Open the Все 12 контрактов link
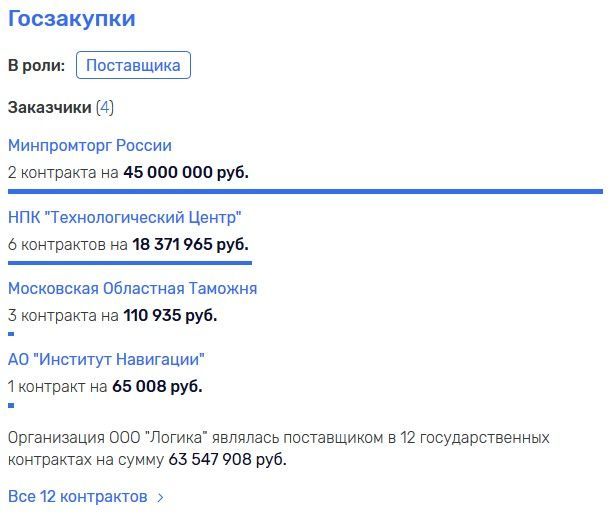 click(x=78, y=496)
